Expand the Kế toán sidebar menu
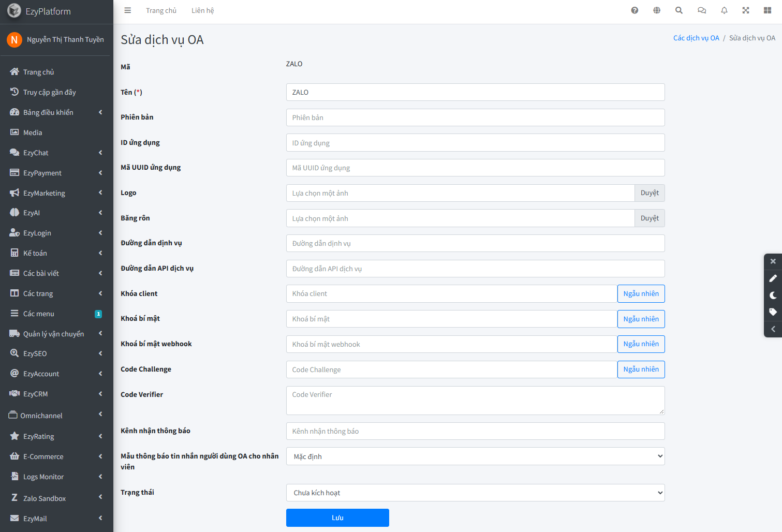This screenshot has height=532, width=782. 56,253
